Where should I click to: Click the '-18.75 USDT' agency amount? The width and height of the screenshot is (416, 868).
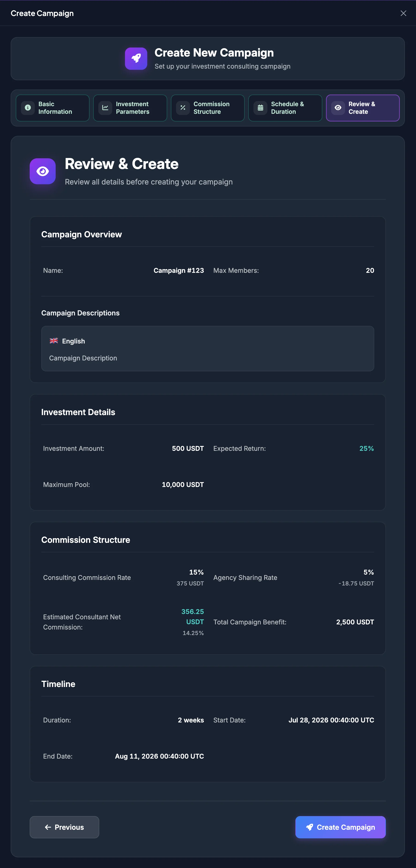click(356, 583)
